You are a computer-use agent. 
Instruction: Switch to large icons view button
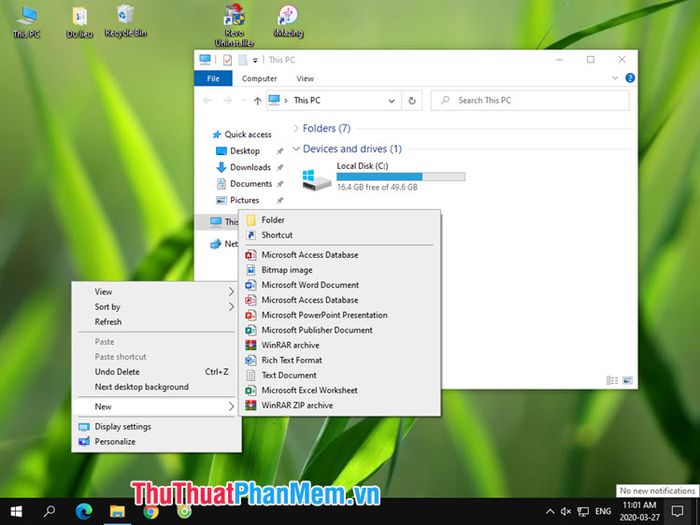[x=627, y=380]
